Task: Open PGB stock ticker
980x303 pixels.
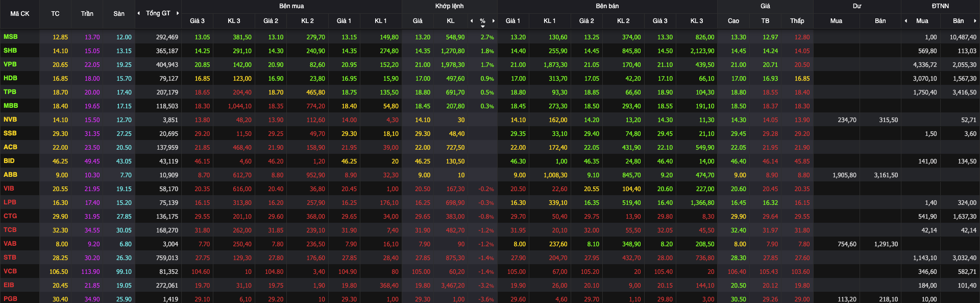Action: click(10, 299)
